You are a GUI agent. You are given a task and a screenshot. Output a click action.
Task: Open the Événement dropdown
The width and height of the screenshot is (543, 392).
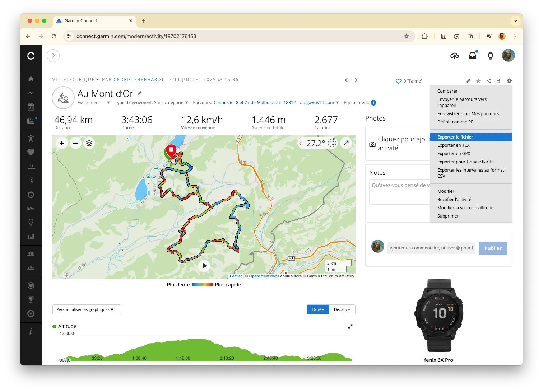point(94,103)
